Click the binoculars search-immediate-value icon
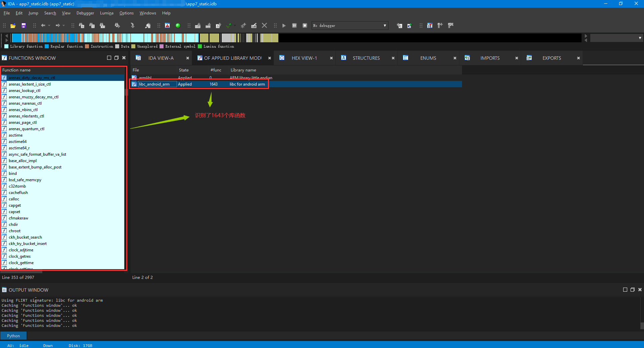 (82, 26)
